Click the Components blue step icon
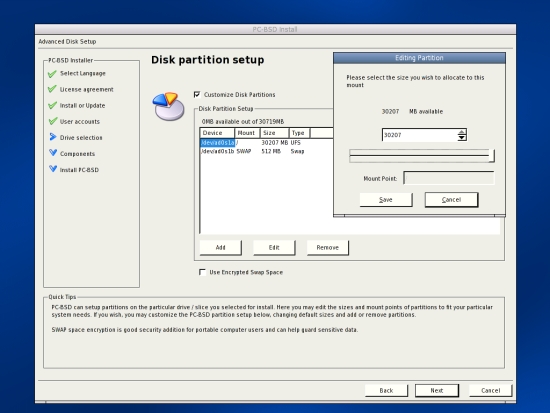The width and height of the screenshot is (550, 413). tap(53, 153)
